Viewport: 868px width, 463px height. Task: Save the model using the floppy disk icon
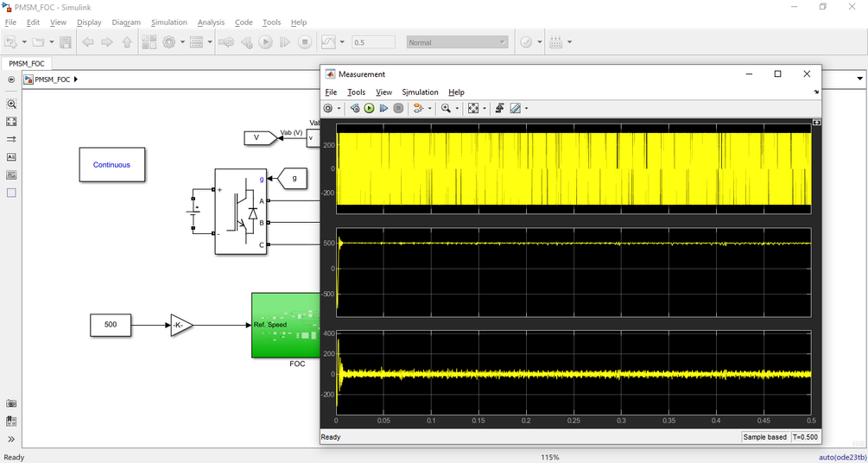[x=65, y=42]
